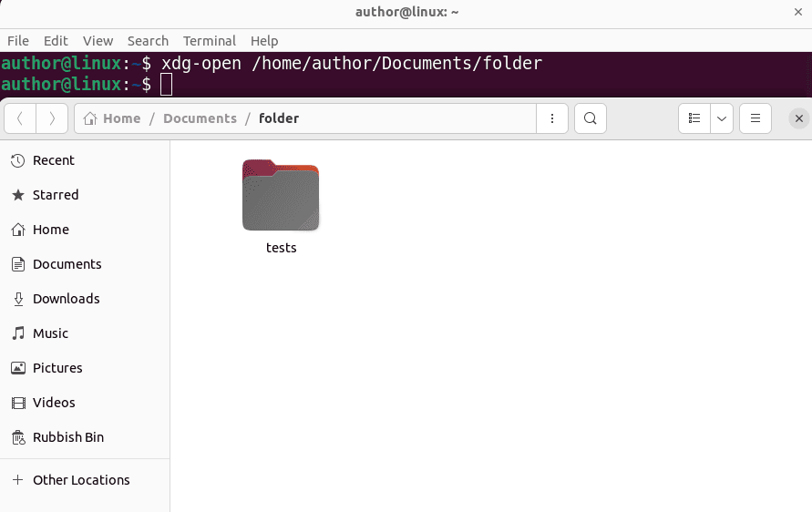Click the 'folder' breadcrumb in path bar
The image size is (812, 512).
[279, 118]
